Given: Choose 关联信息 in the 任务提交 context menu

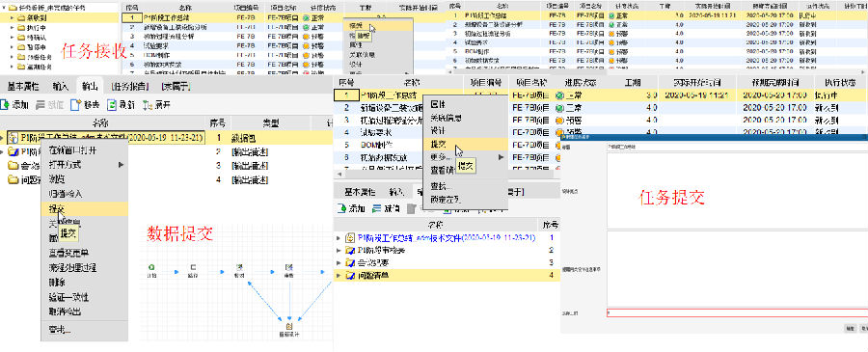Looking at the screenshot, I should [465, 118].
